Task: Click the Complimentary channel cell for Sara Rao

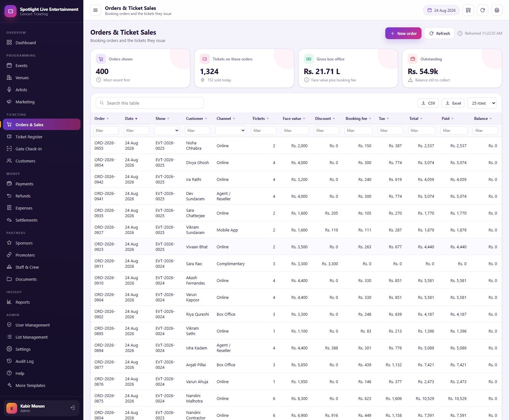Action: pos(231,264)
